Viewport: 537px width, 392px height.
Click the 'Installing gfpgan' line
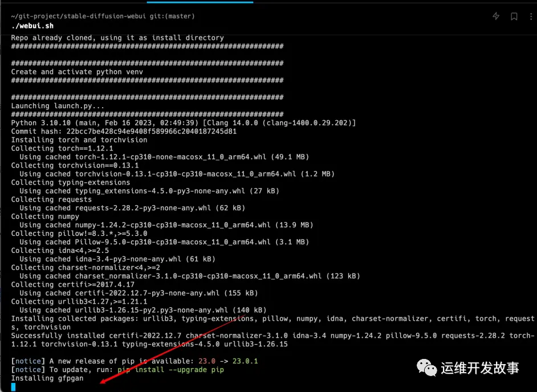[x=47, y=378]
